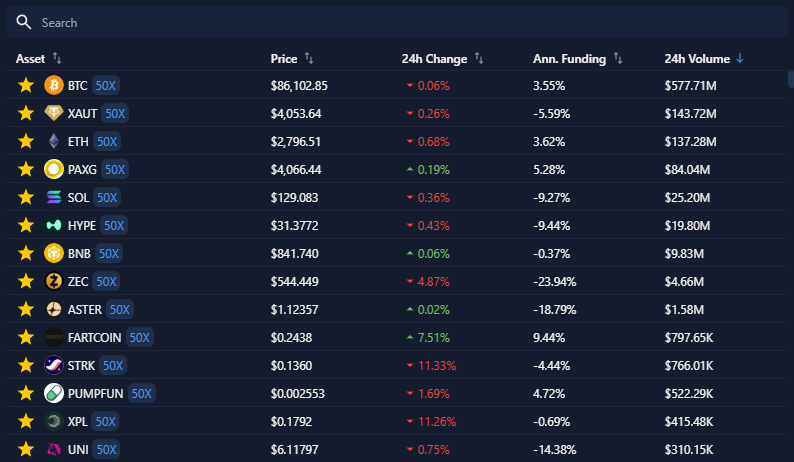Viewport: 794px width, 462px height.
Task: Toggle the STRK favorite star
Action: tap(26, 365)
